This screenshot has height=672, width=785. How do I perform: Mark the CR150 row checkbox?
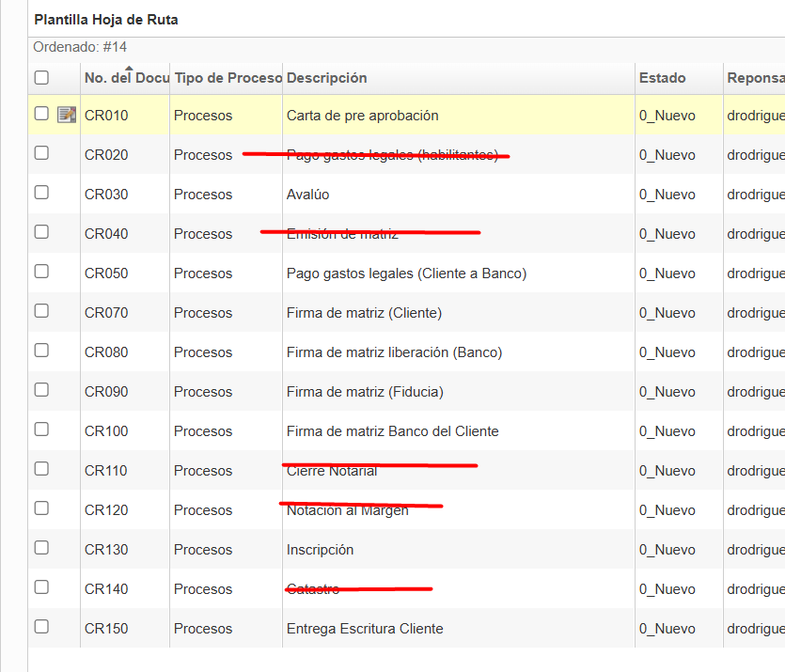(x=41, y=627)
